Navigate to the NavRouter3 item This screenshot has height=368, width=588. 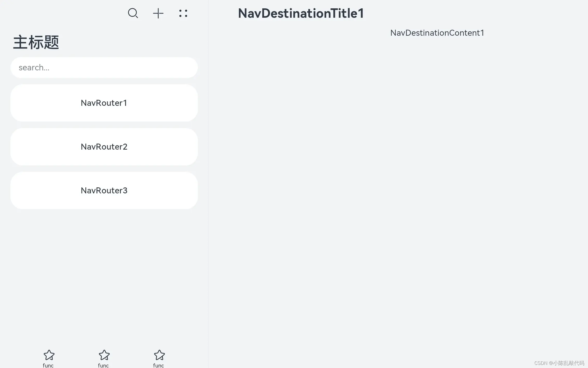[104, 191]
